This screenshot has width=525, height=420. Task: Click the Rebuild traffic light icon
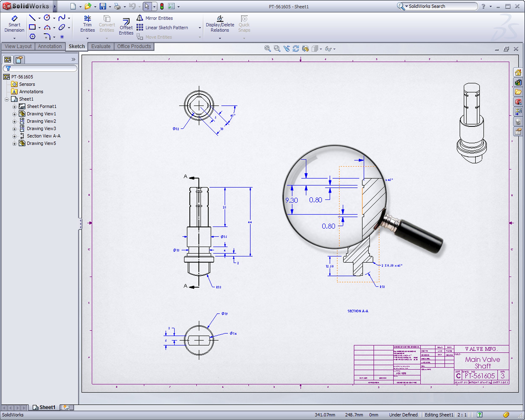[x=162, y=6]
